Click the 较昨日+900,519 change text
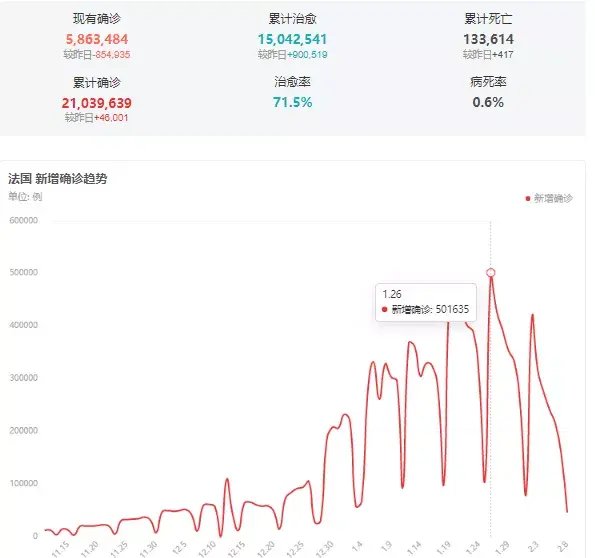The height and width of the screenshot is (558, 595). 293,55
